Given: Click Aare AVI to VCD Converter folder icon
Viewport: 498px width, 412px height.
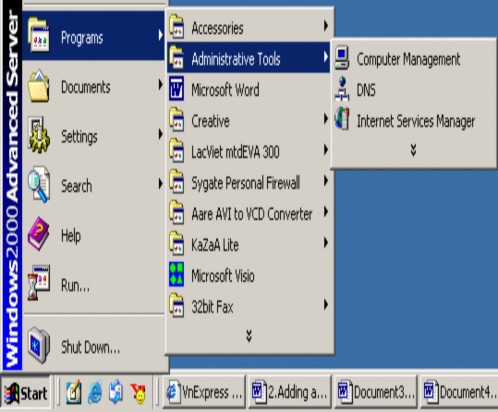Looking at the screenshot, I should pos(176,212).
